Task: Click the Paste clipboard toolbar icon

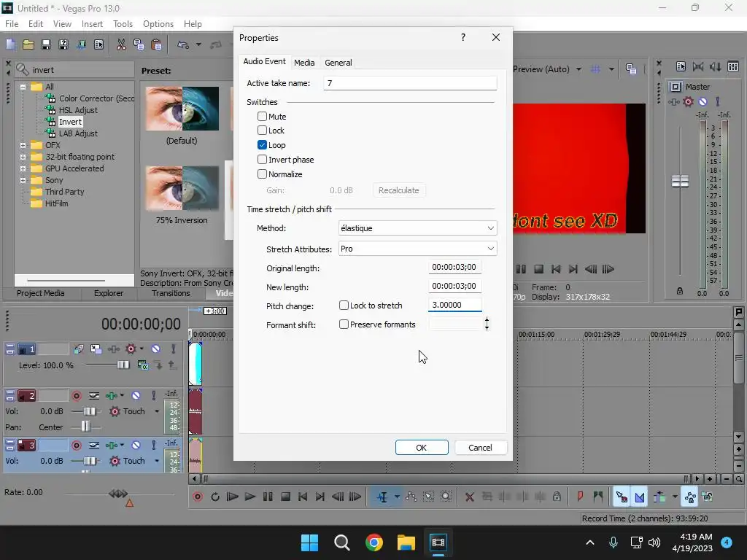Action: [x=156, y=44]
